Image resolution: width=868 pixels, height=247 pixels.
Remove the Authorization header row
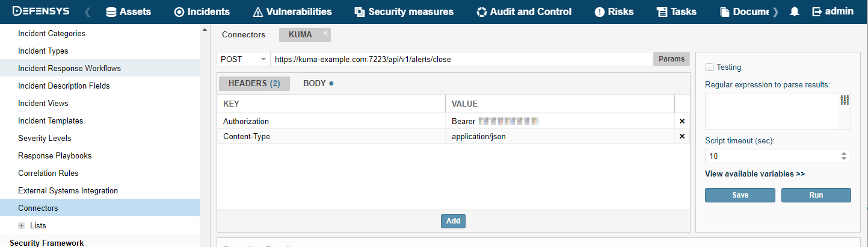(x=682, y=121)
